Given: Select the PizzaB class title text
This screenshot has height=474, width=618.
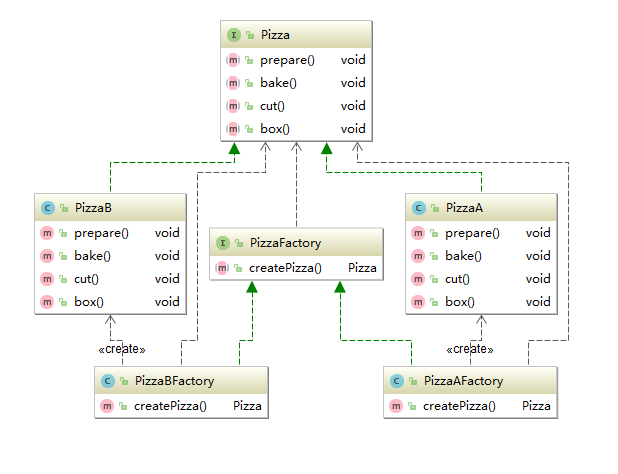Looking at the screenshot, I should point(93,208).
